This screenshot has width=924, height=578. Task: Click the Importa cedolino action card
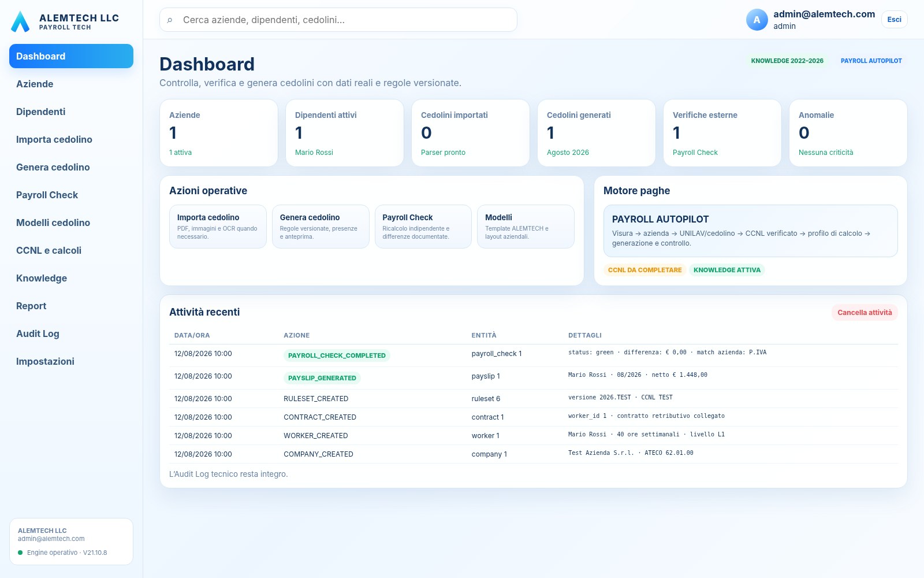pyautogui.click(x=218, y=227)
